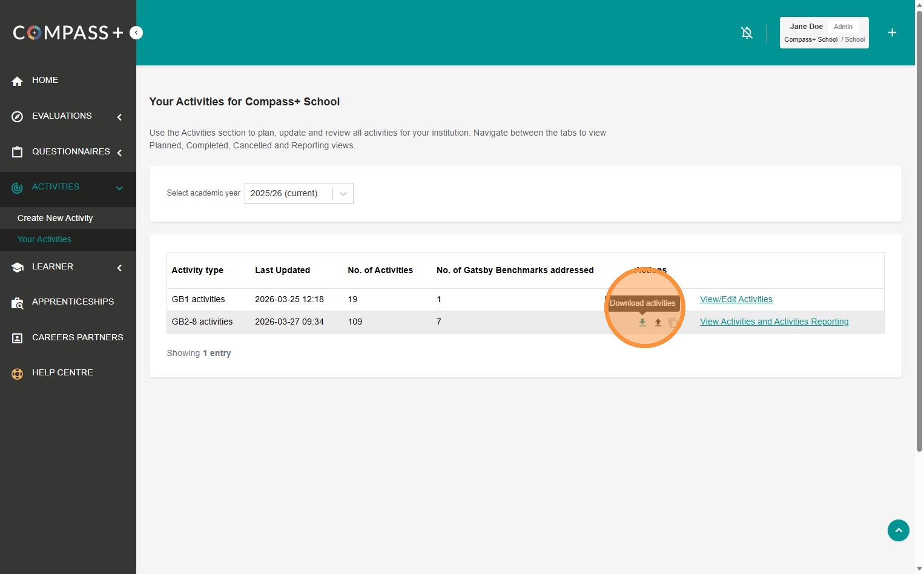Viewport: 924px width, 574px height.
Task: Copy GB2-8 activities using the duplicate icon
Action: (673, 322)
